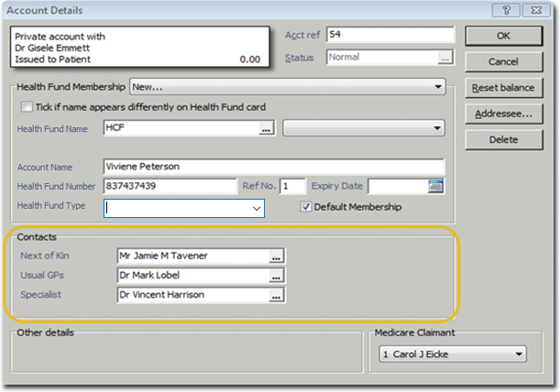Open the Medicare Claimant dropdown
Screen dimensions: 560x392
click(x=520, y=354)
